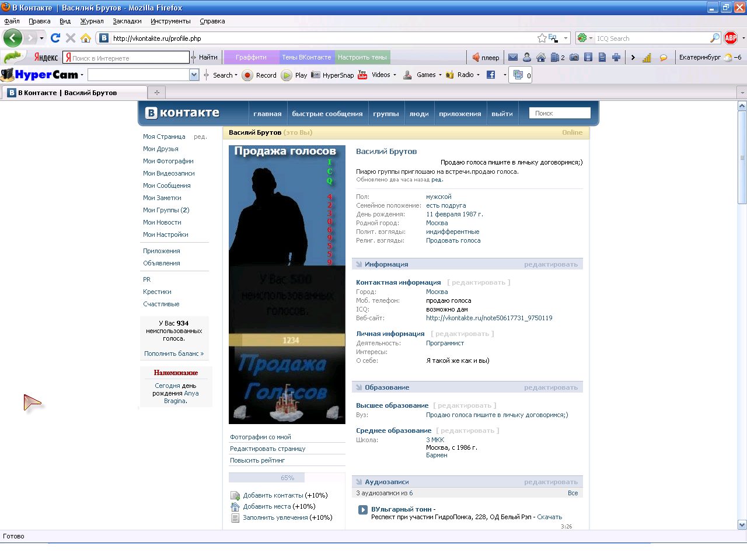Click the VKontakte Поиск search field
Image resolution: width=747 pixels, height=560 pixels.
559,113
